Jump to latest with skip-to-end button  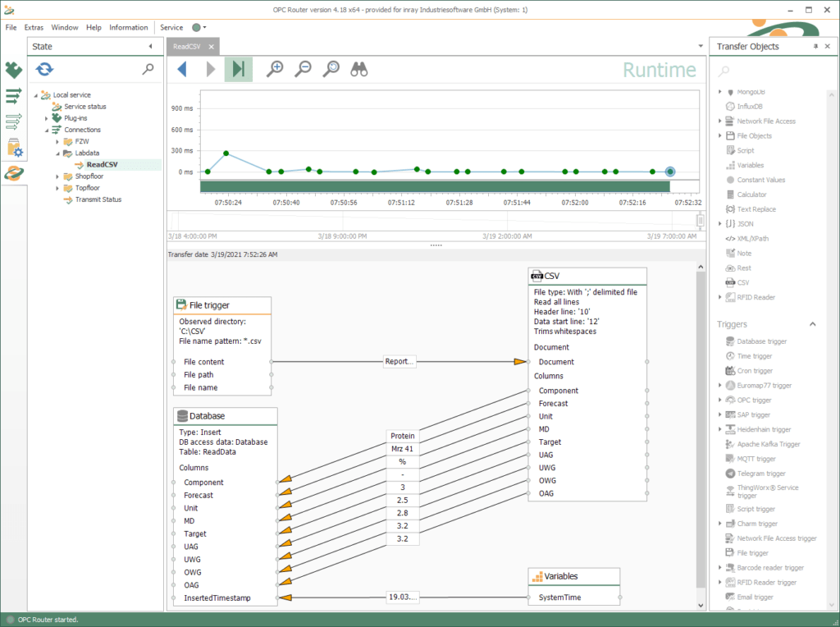(x=238, y=70)
